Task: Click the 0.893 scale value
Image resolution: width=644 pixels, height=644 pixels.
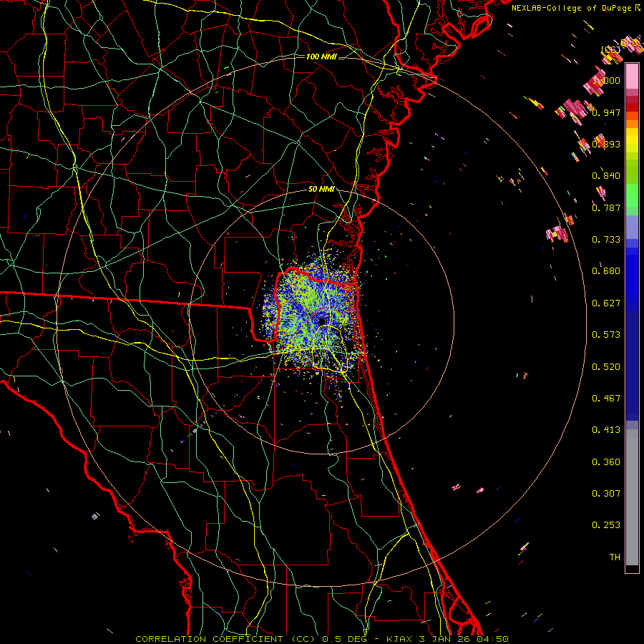Action: point(606,144)
